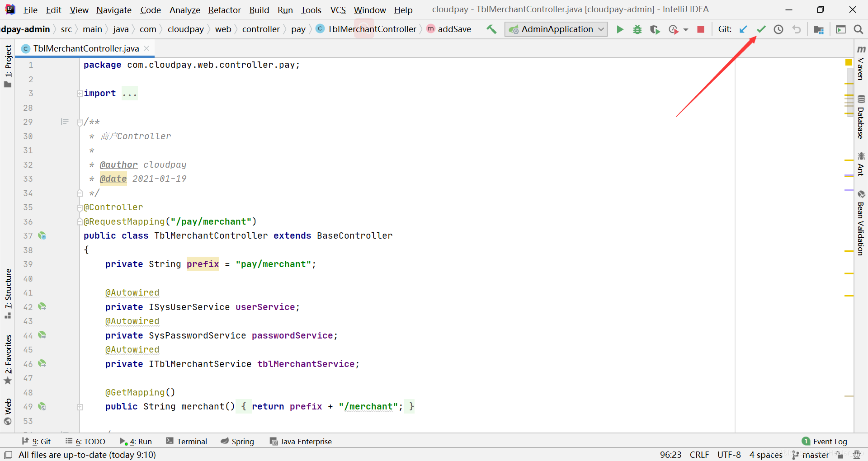Collapse the annotation fold marker at line 35

tap(80, 207)
